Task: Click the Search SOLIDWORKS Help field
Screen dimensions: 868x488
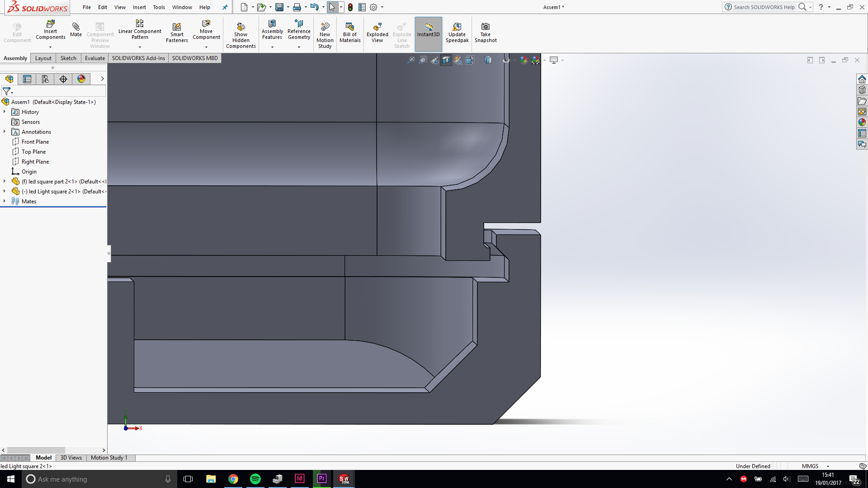Action: coord(764,7)
